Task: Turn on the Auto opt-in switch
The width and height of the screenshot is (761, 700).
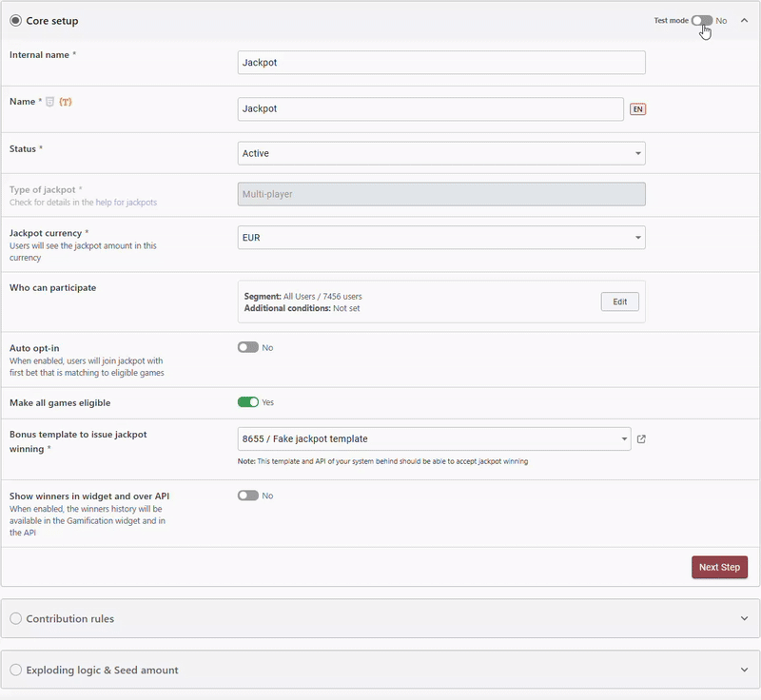Action: [x=248, y=347]
